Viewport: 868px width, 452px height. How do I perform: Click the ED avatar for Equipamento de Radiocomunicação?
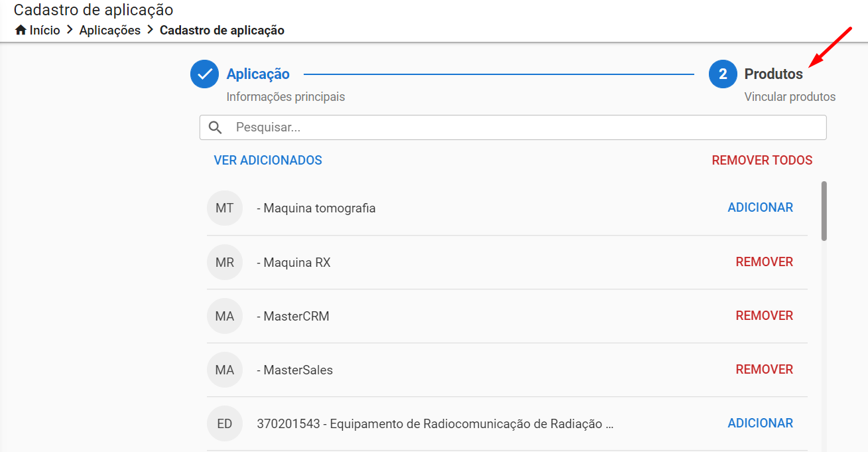pyautogui.click(x=225, y=423)
